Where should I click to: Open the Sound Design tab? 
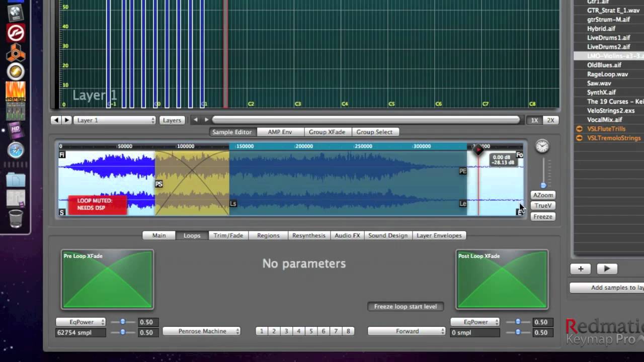click(388, 235)
